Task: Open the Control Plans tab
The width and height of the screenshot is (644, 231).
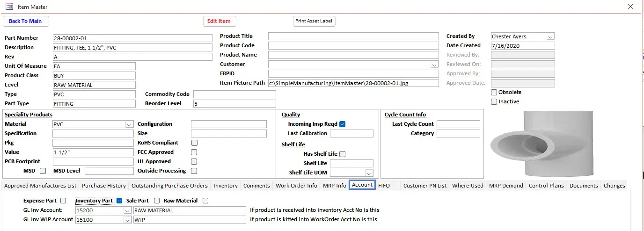Action: point(546,186)
